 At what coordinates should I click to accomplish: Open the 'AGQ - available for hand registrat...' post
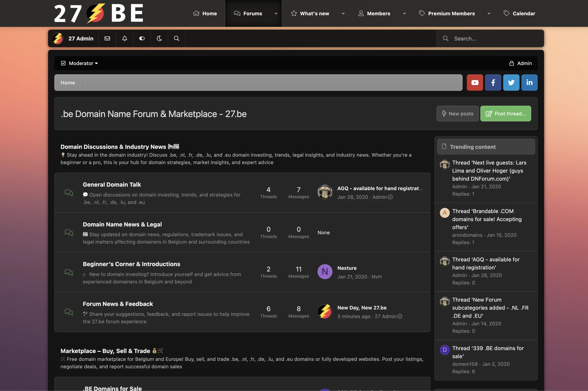(380, 188)
